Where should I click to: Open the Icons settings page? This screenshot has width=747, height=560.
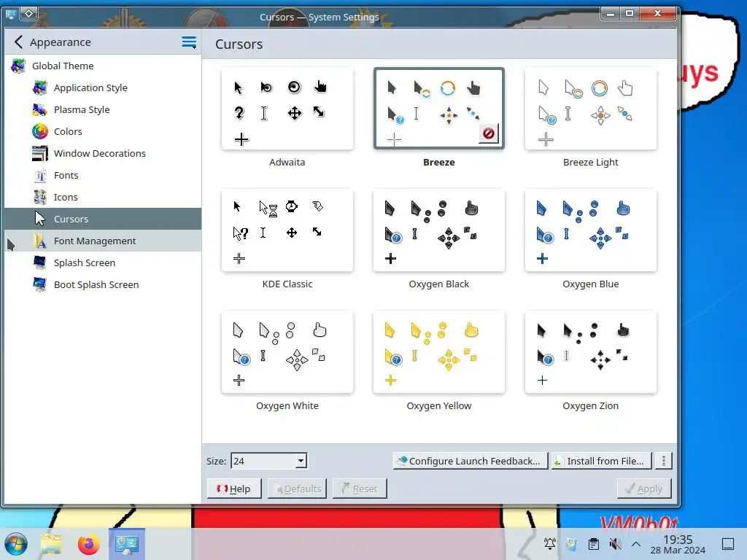[x=103, y=197]
